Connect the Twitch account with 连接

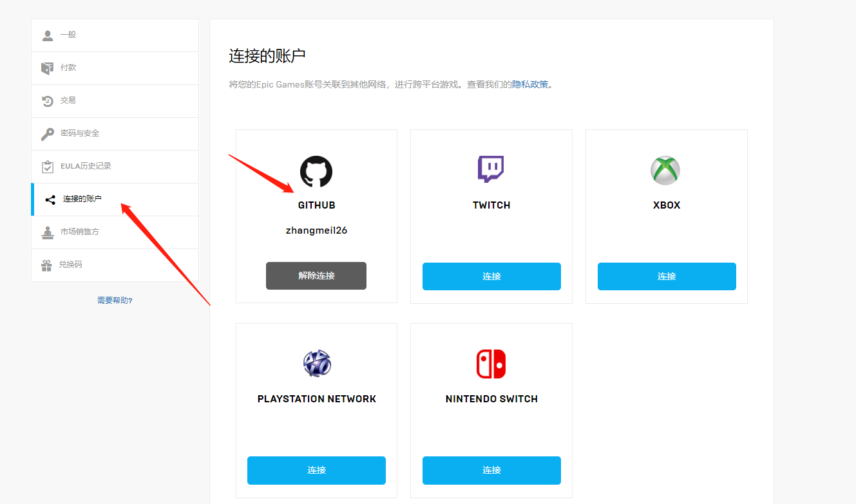491,276
